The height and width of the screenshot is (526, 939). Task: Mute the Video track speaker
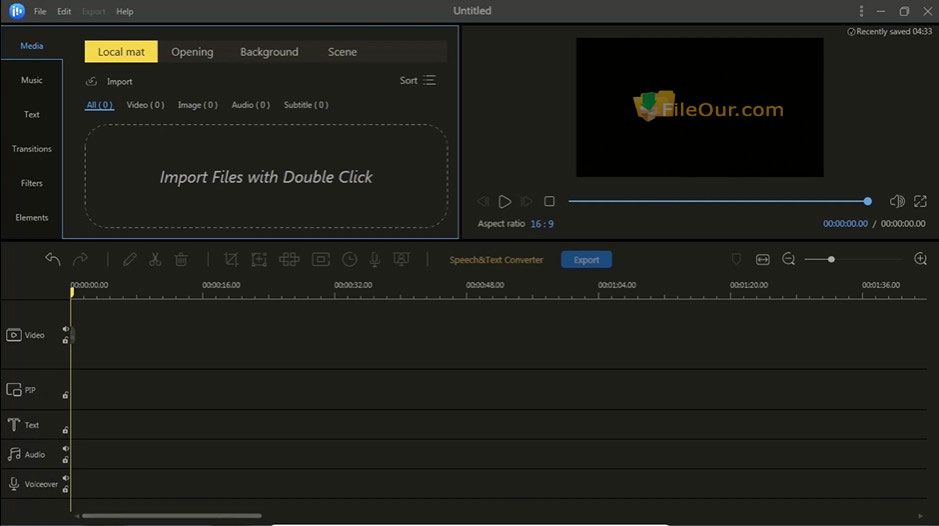[x=65, y=329]
